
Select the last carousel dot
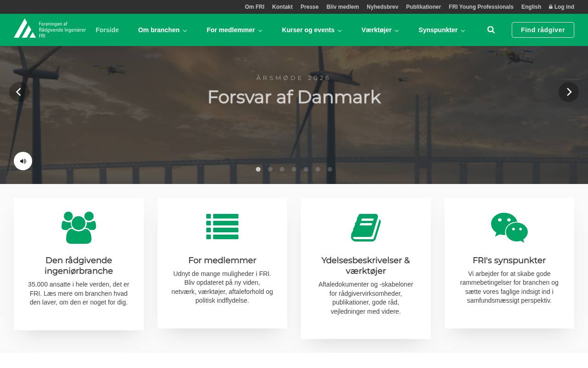pos(330,169)
